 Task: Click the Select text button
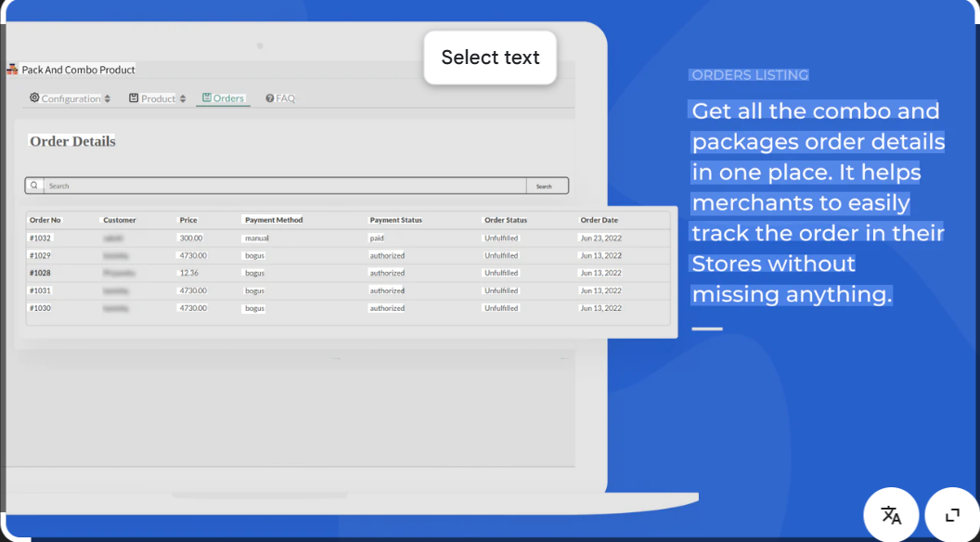tap(490, 58)
